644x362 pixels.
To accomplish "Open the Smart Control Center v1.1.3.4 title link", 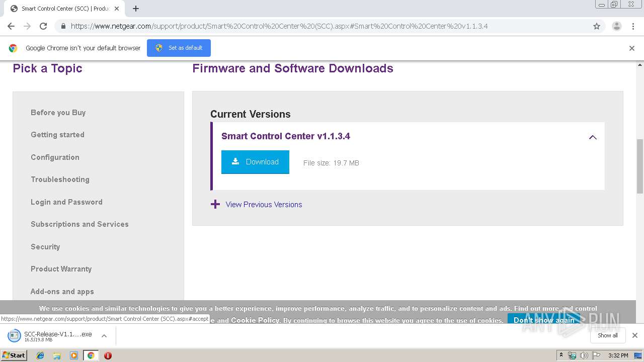I will [286, 136].
